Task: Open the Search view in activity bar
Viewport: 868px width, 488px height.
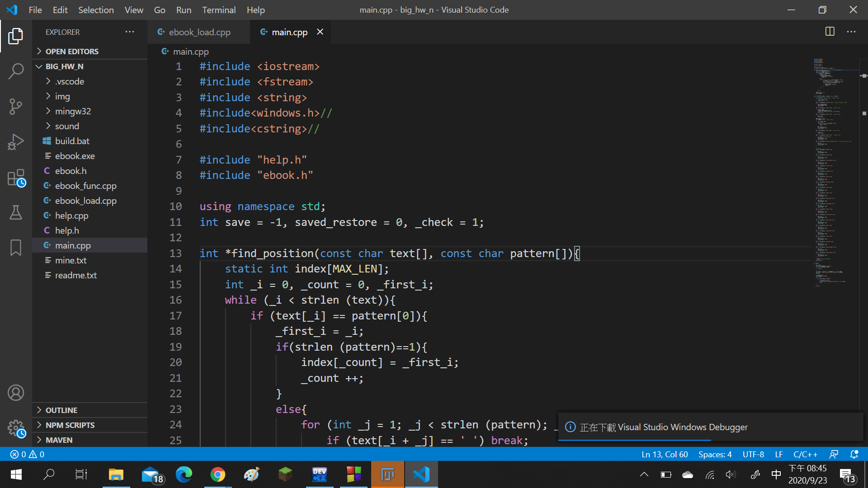Action: click(16, 71)
